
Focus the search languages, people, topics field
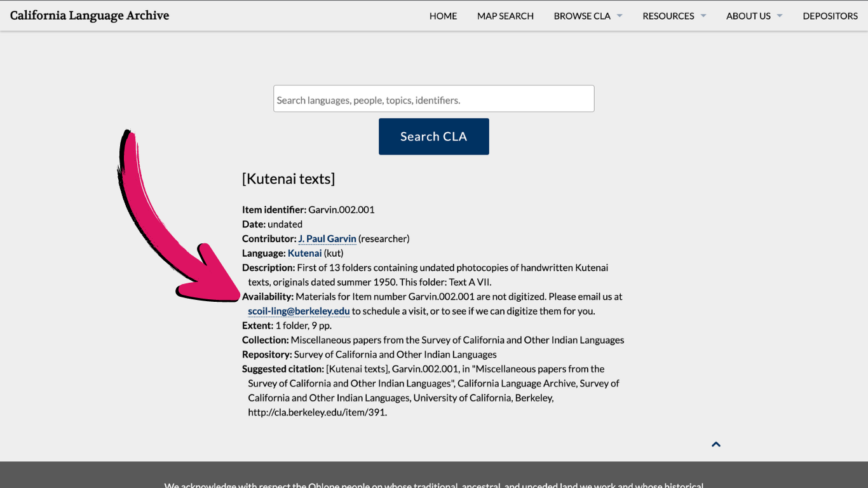pyautogui.click(x=434, y=99)
